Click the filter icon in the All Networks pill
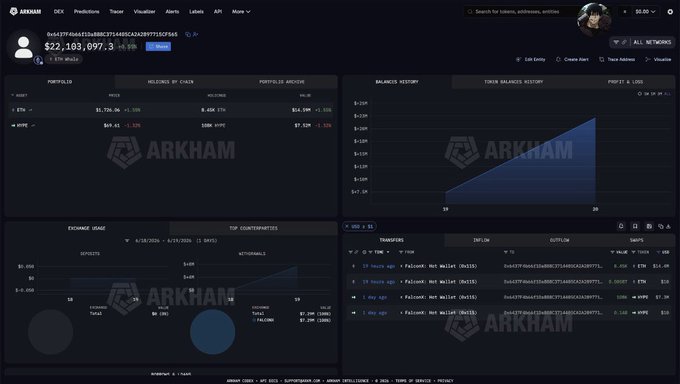Image resolution: width=680 pixels, height=384 pixels. coord(616,42)
